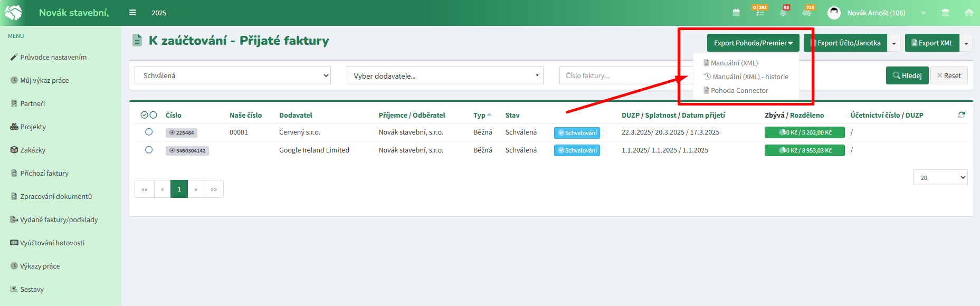Click the bank building icon in header

click(x=945, y=13)
